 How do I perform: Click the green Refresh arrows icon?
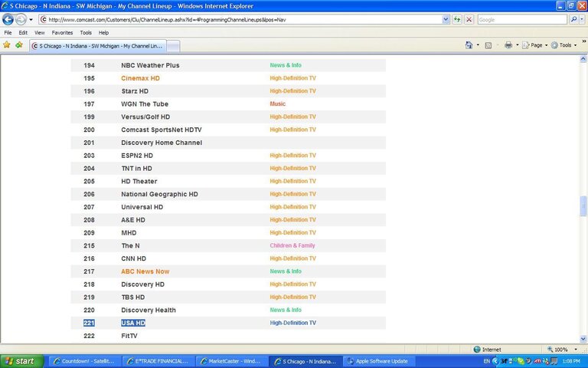pos(457,19)
